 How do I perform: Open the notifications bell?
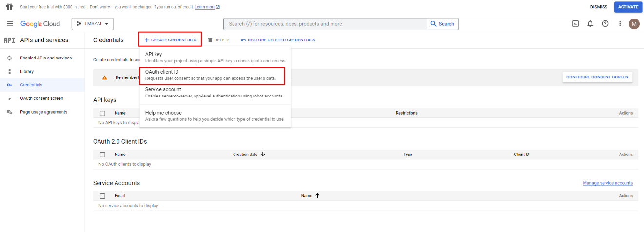[590, 24]
